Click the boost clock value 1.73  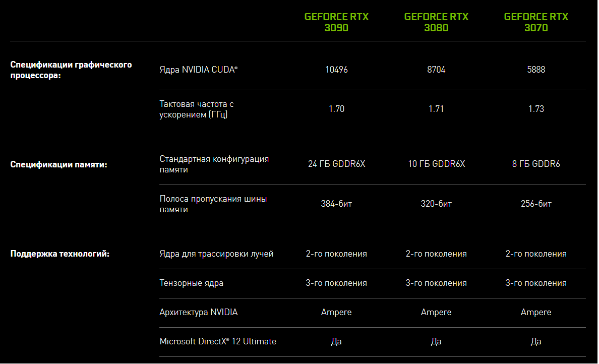536,109
